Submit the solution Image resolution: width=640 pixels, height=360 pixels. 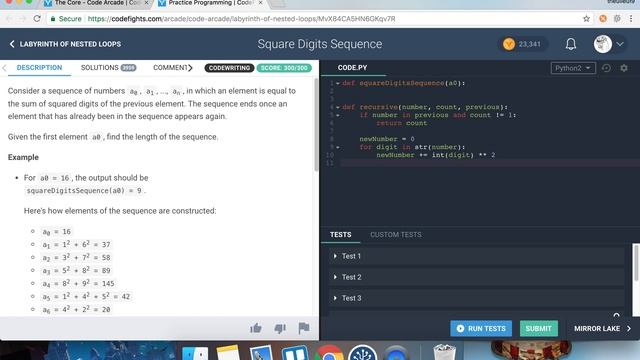[538, 329]
